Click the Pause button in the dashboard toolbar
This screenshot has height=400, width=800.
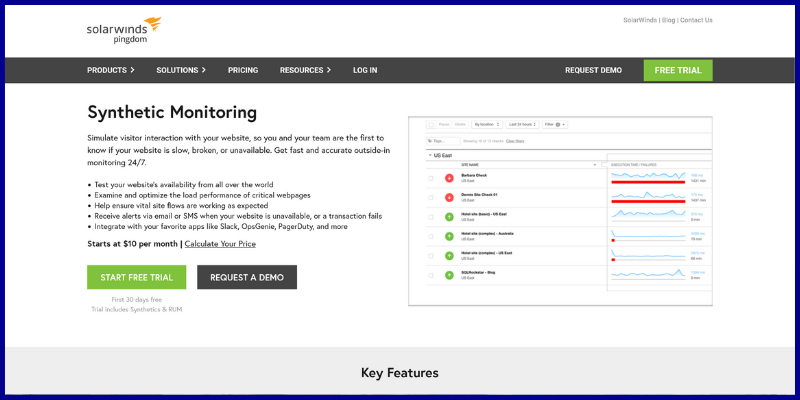click(x=444, y=124)
